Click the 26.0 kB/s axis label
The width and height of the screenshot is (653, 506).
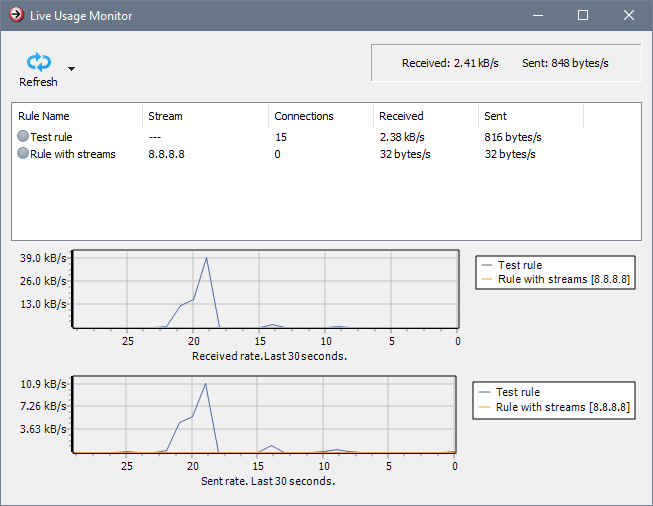click(43, 281)
